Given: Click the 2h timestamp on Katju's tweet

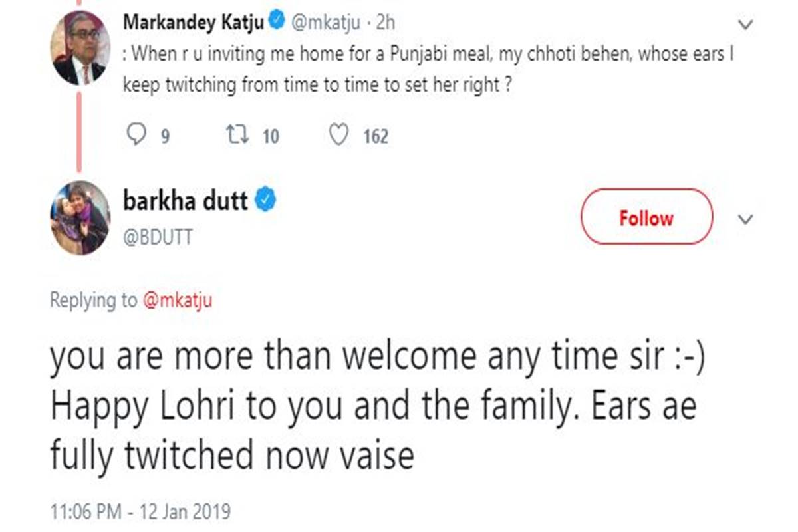Looking at the screenshot, I should coord(385,23).
